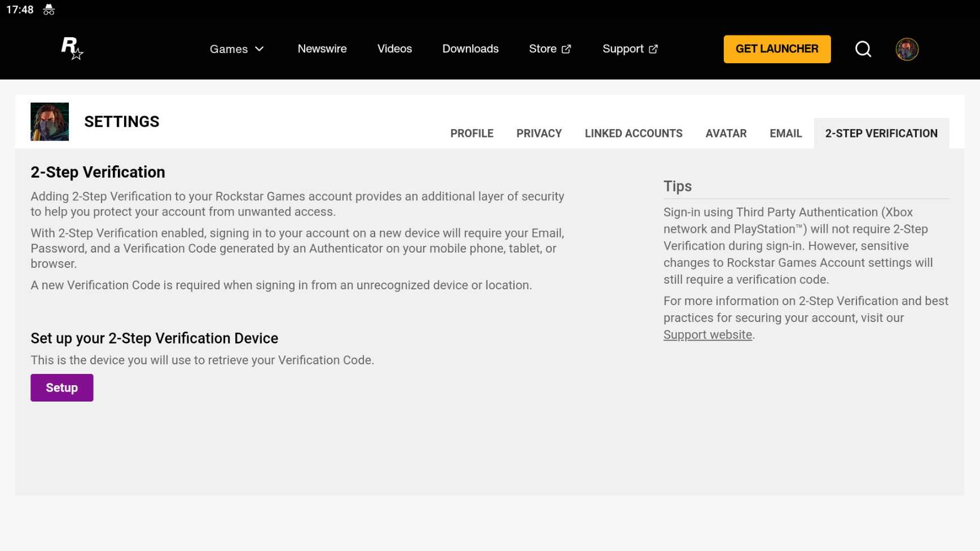Open the Videos section
This screenshot has height=551, width=980.
pyautogui.click(x=394, y=49)
